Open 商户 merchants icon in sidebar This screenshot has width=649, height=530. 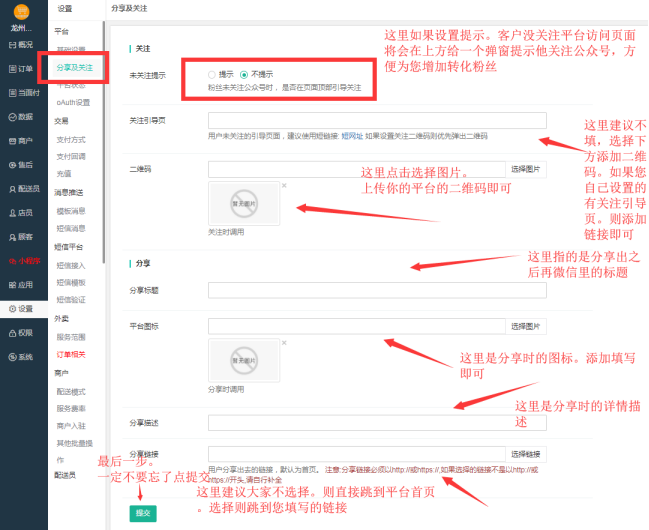[x=12, y=141]
